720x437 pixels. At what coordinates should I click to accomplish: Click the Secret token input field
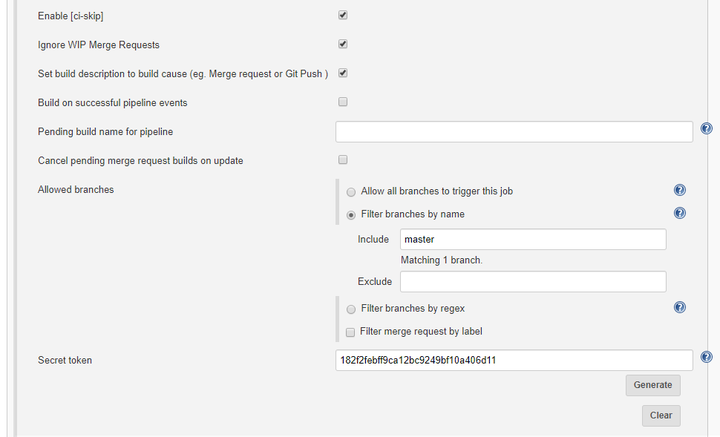click(x=514, y=360)
